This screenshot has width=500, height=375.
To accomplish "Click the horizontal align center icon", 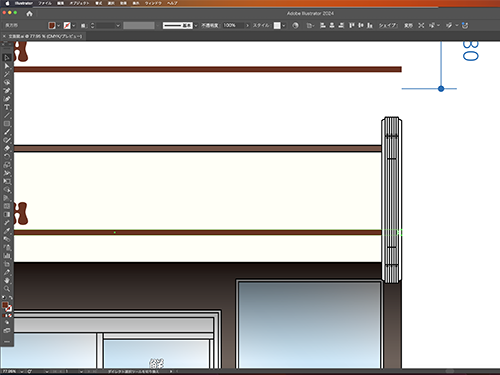I will tap(332, 25).
